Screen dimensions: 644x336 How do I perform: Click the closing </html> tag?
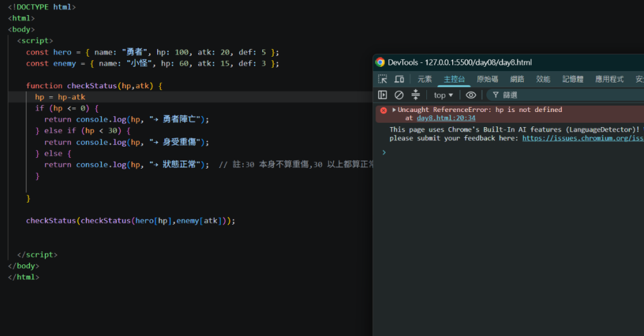tap(23, 277)
